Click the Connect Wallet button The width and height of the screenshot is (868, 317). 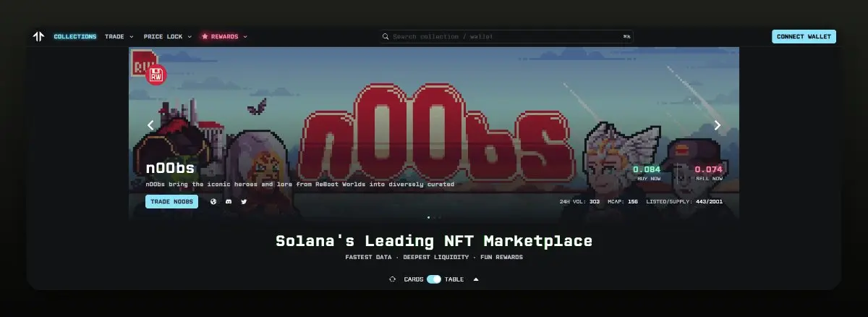[x=804, y=36]
